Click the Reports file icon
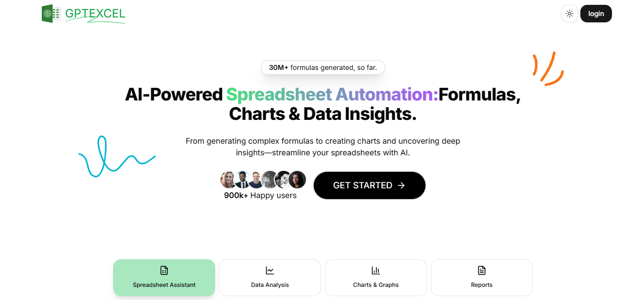Image resolution: width=644 pixels, height=300 pixels. tap(482, 270)
